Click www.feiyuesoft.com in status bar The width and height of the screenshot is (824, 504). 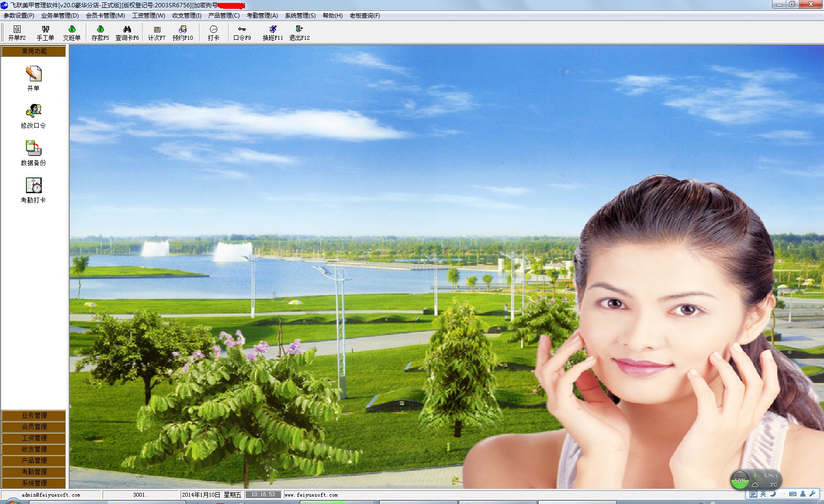(x=311, y=495)
